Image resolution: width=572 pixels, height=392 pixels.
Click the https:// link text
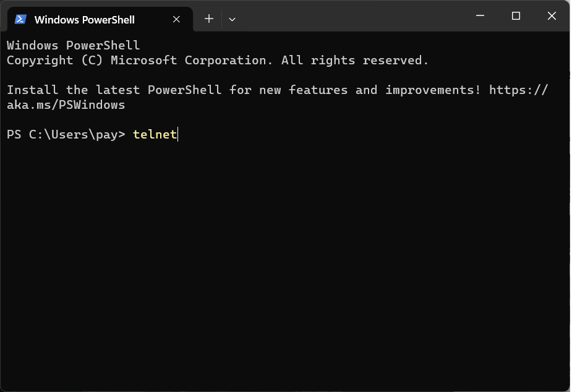pyautogui.click(x=518, y=90)
